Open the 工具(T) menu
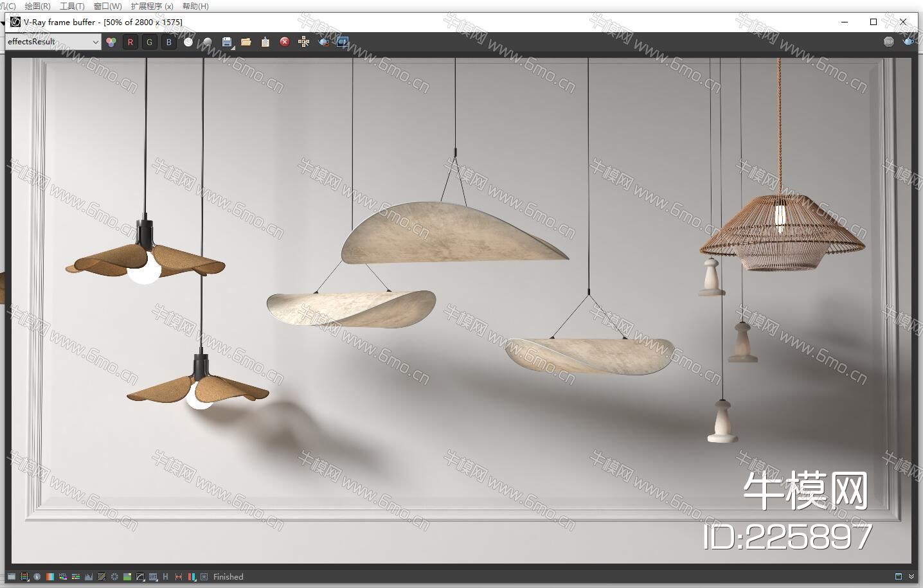Viewport: 923px width, 588px height. [72, 6]
